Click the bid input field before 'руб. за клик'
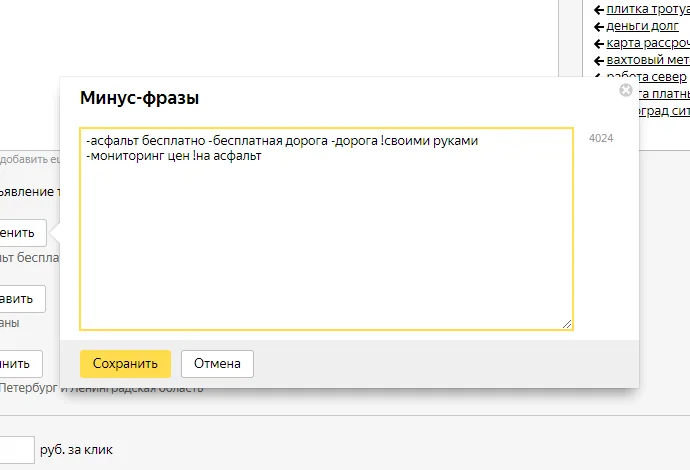The image size is (690, 470). 17,450
